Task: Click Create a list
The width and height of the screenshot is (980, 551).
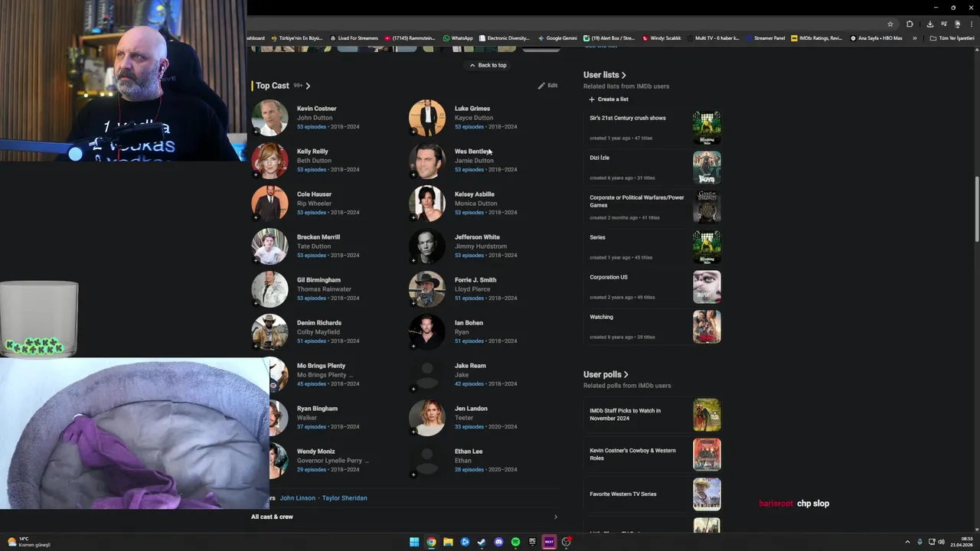Action: (x=609, y=99)
